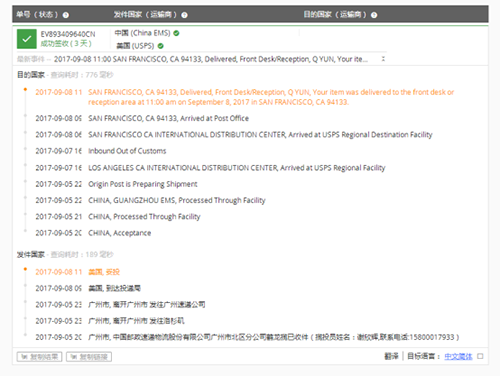Viewport: 500px width, 376px height.
Task: Click the 成功签收 (3 天) status text
Action: (66, 43)
